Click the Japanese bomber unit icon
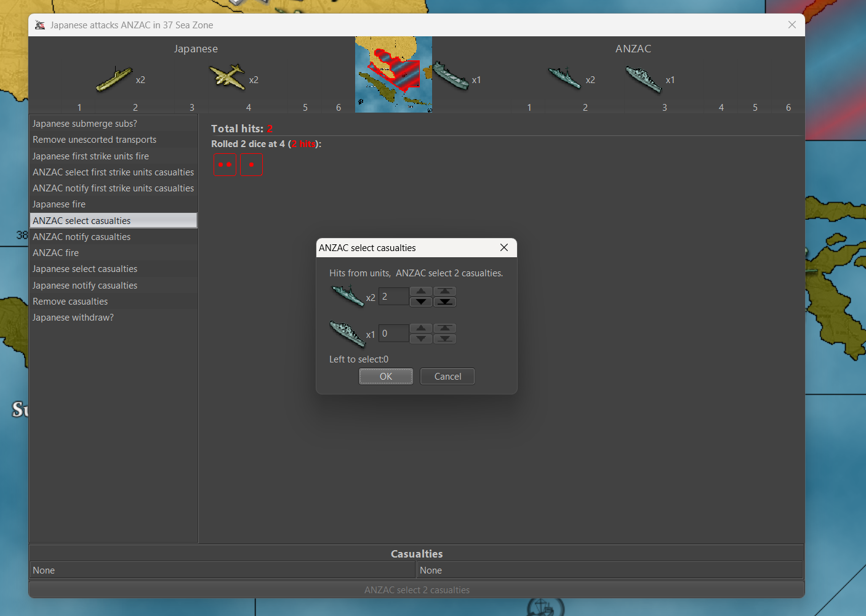This screenshot has height=616, width=866. (x=227, y=77)
